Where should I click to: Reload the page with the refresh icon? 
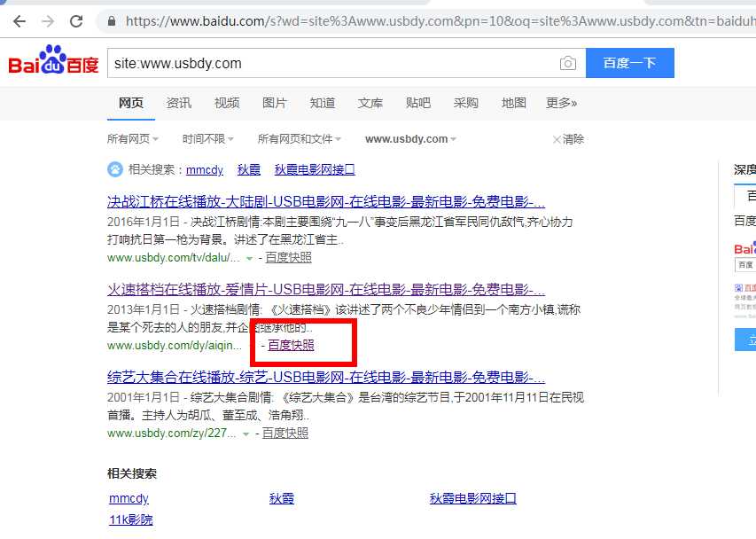click(76, 21)
